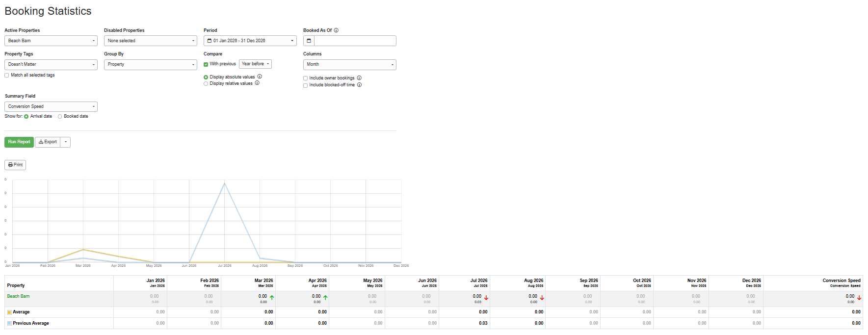868x335 pixels.
Task: Enable Match all selected tags checkbox
Action: 7,75
